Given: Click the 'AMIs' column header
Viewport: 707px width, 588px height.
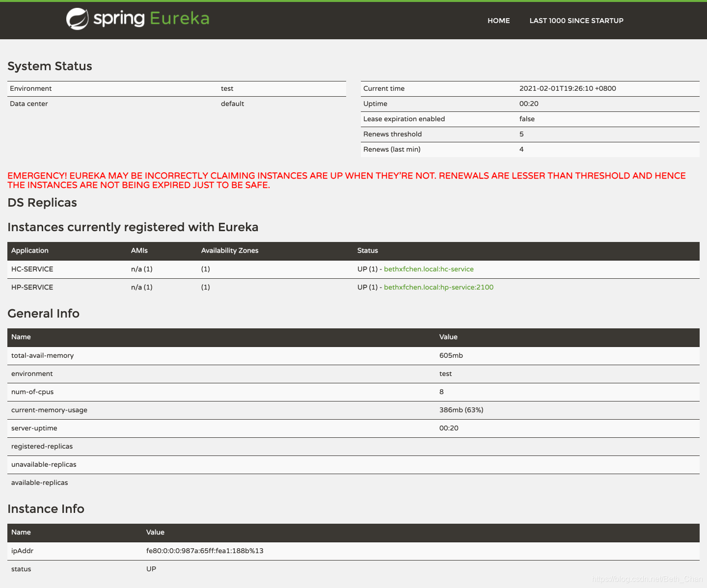Looking at the screenshot, I should coord(139,250).
